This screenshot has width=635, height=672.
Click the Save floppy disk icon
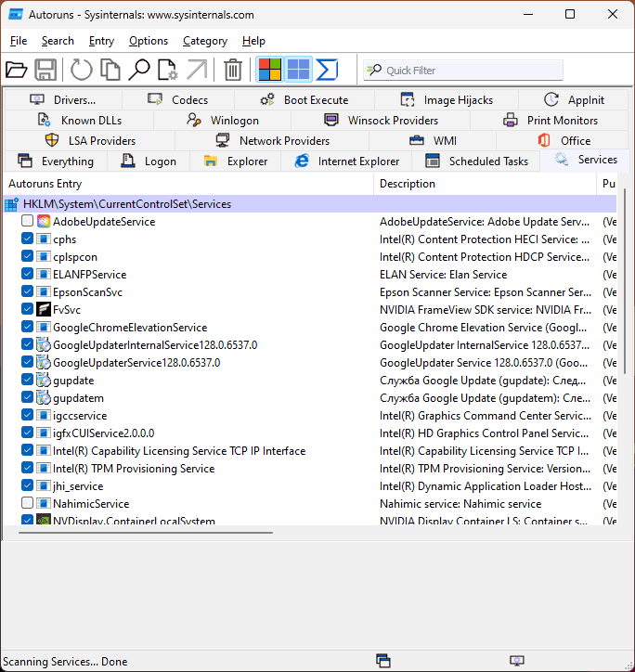(x=45, y=70)
